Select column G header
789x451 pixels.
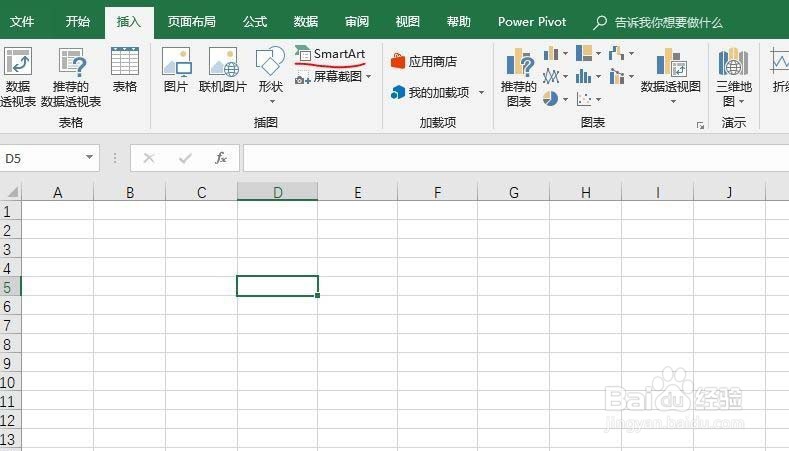pos(513,192)
